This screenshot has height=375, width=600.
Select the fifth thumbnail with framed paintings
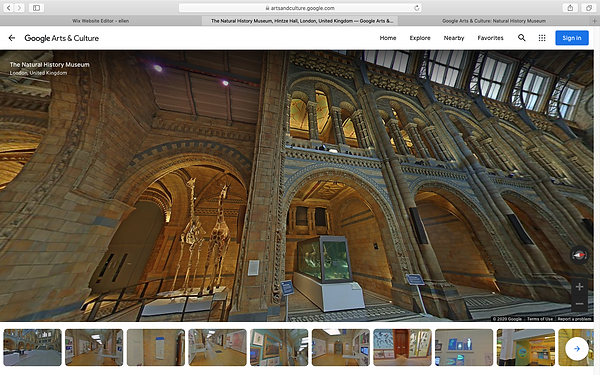279,347
